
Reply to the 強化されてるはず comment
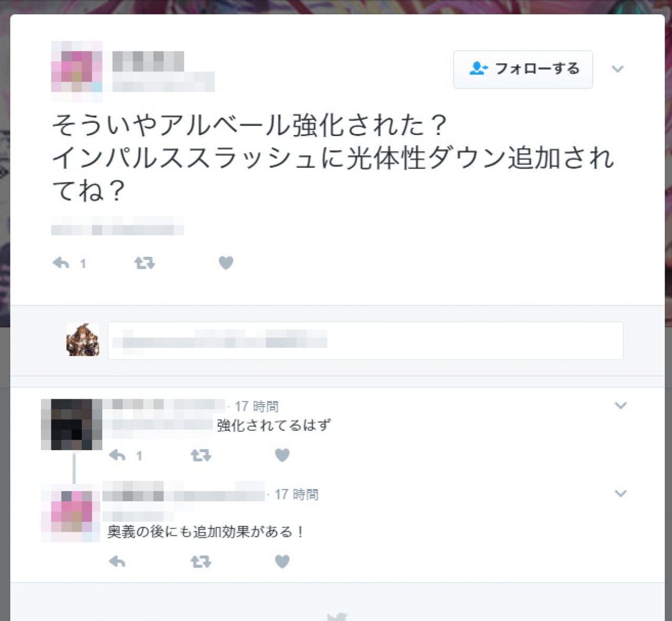[117, 455]
